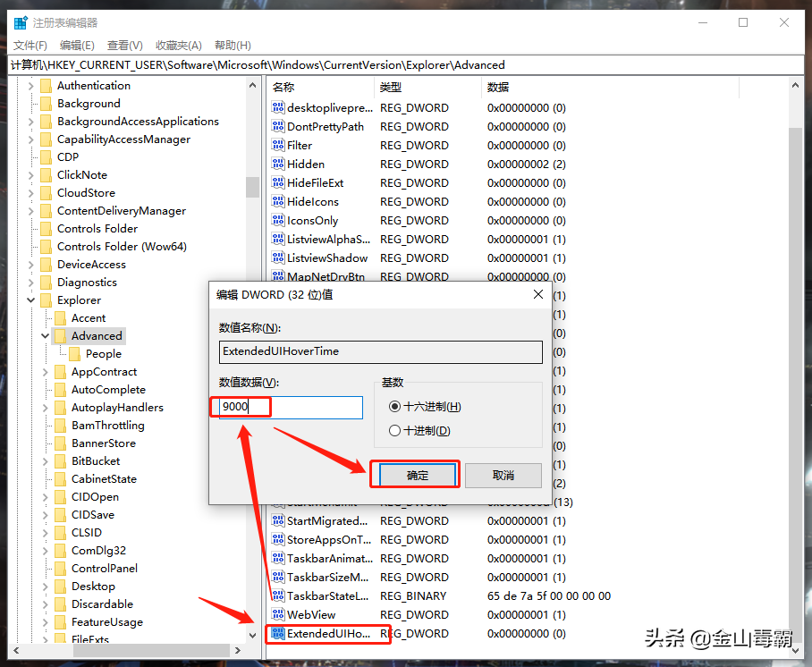
Task: Click the 名称 column header
Action: [x=321, y=87]
